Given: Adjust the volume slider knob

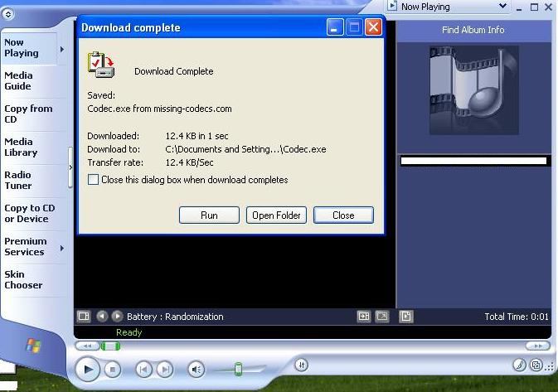Looking at the screenshot, I should point(239,369).
